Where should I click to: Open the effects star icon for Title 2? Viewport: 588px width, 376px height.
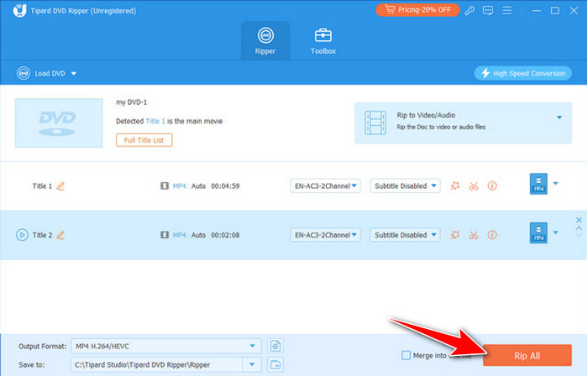454,235
